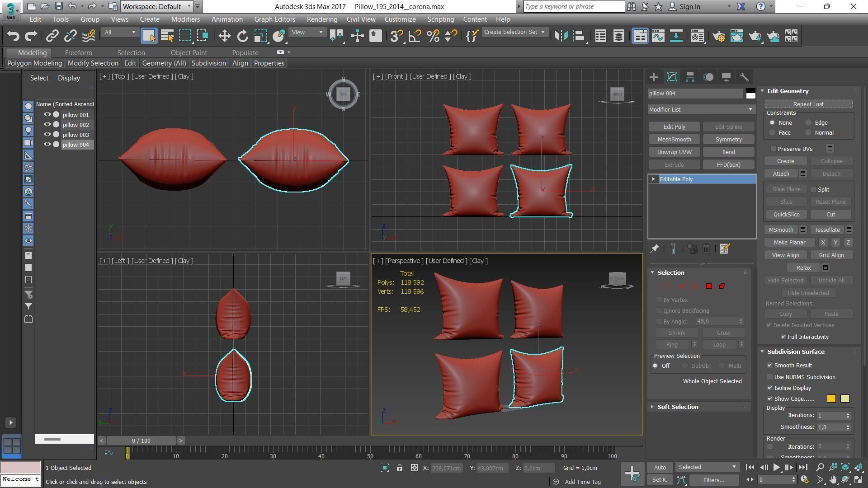Viewport: 868px width, 488px height.
Task: Click the orange Show Cage color swatch
Action: [831, 399]
